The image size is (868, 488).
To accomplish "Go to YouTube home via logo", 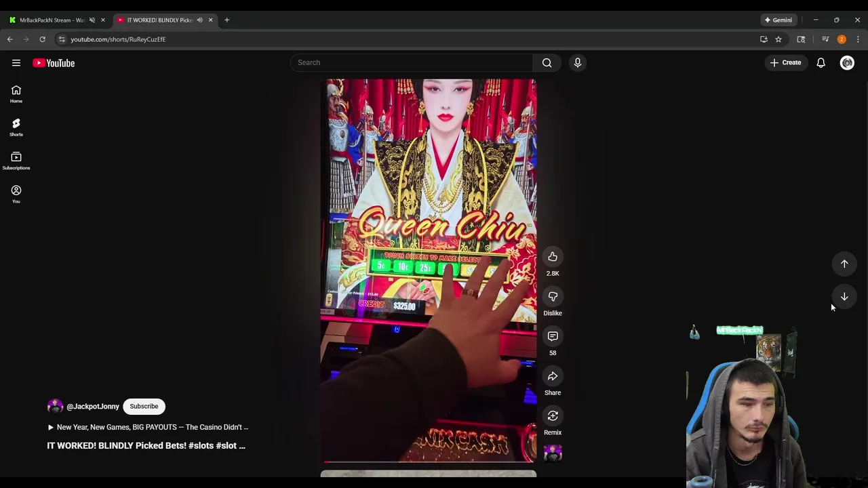I will (54, 63).
